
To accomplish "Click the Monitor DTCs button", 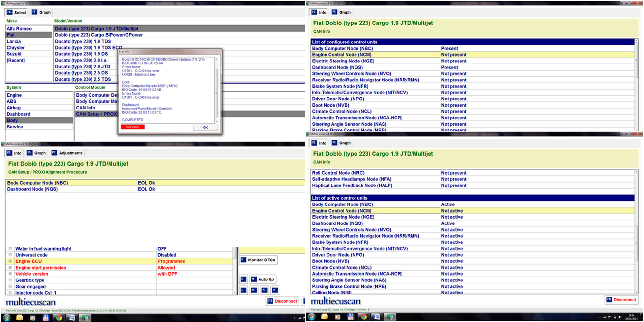I will [258, 260].
